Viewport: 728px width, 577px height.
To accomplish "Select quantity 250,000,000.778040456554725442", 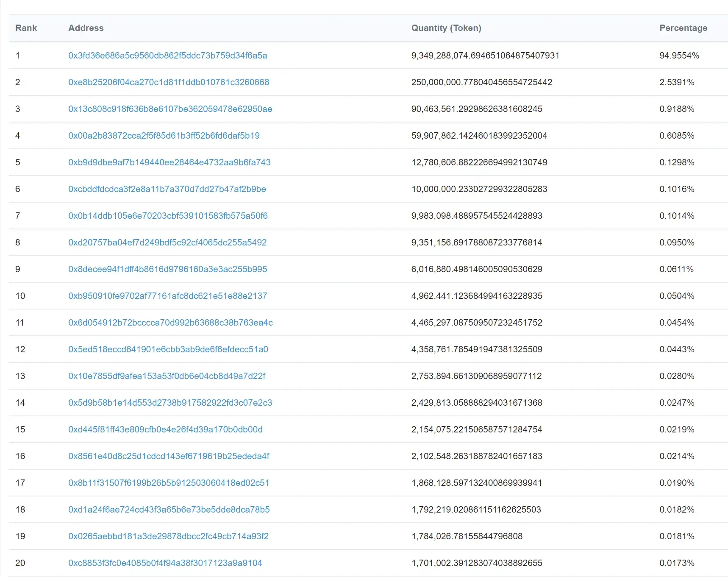I will point(482,82).
